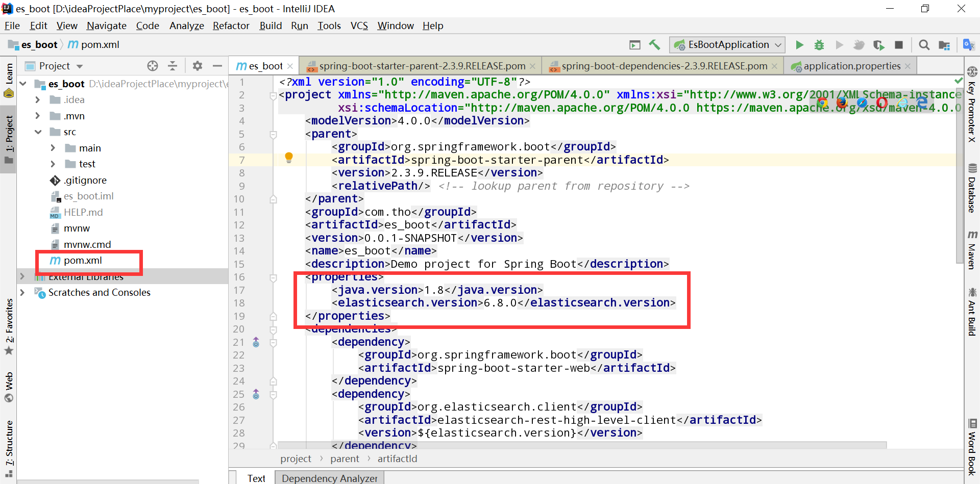Hide the Project tool window with minus icon
The width and height of the screenshot is (980, 484).
point(218,65)
